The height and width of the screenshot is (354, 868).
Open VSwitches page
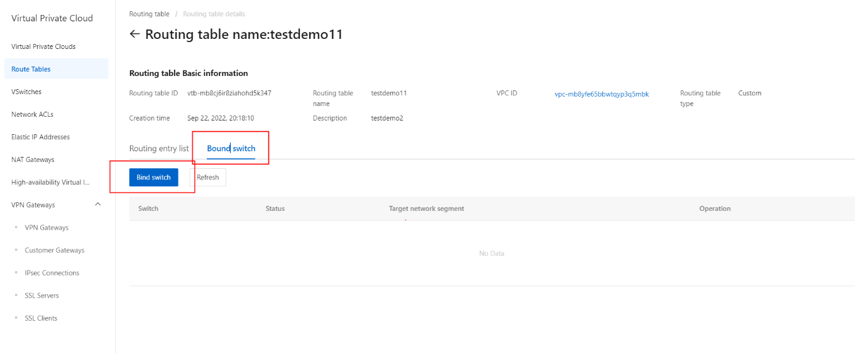pyautogui.click(x=26, y=92)
